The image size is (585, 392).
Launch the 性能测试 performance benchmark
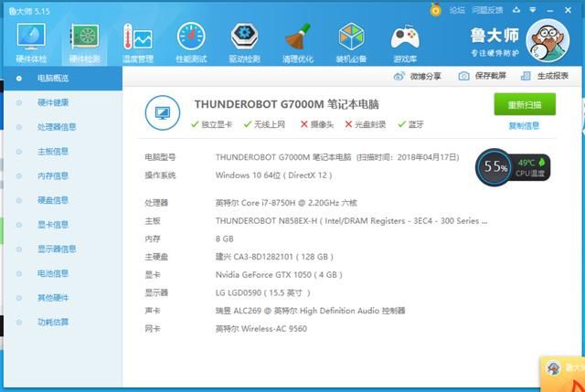pyautogui.click(x=191, y=43)
